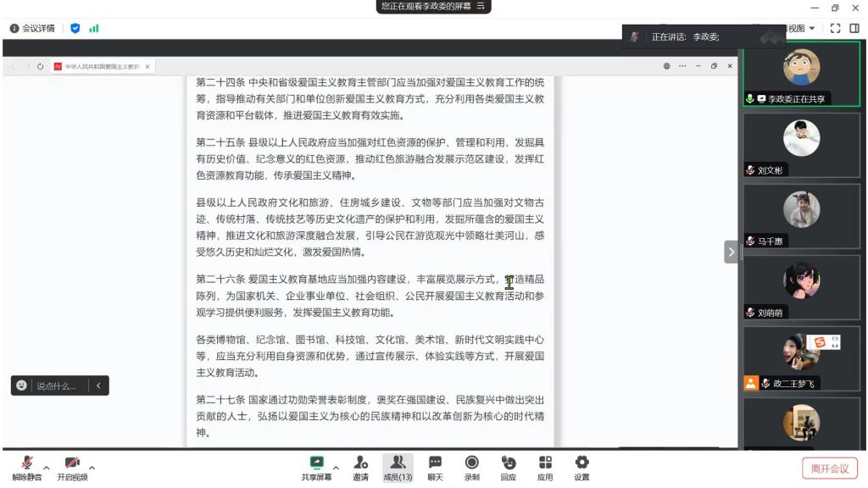Viewport: 868px width, 488px height.
Task: Click the blue security shield icon
Action: click(75, 28)
